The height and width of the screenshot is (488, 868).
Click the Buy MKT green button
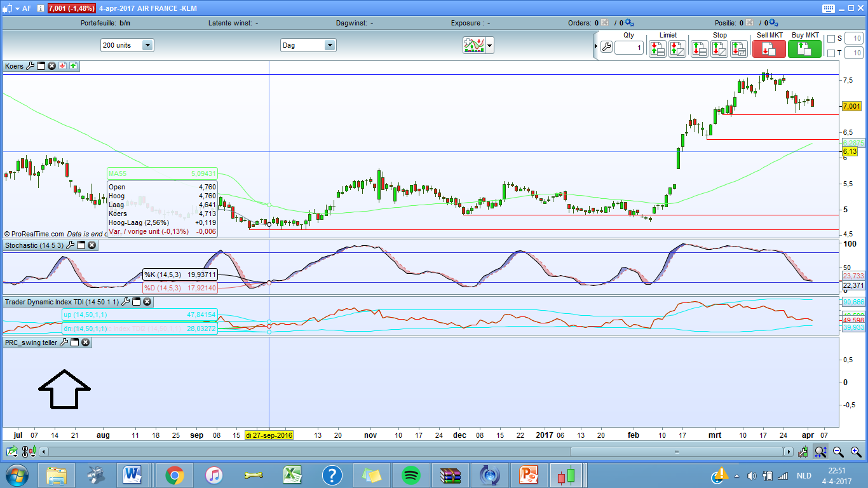[x=804, y=48]
